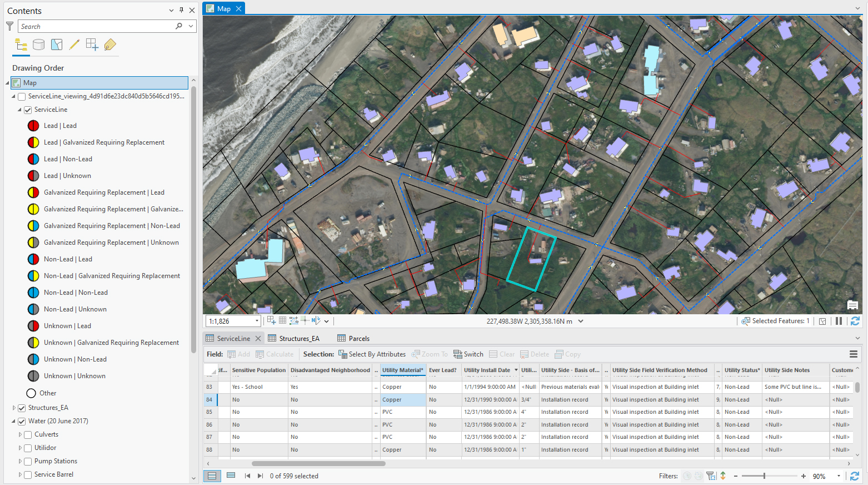The height and width of the screenshot is (485, 868).
Task: Open the table options hamburger menu
Action: [x=854, y=354]
